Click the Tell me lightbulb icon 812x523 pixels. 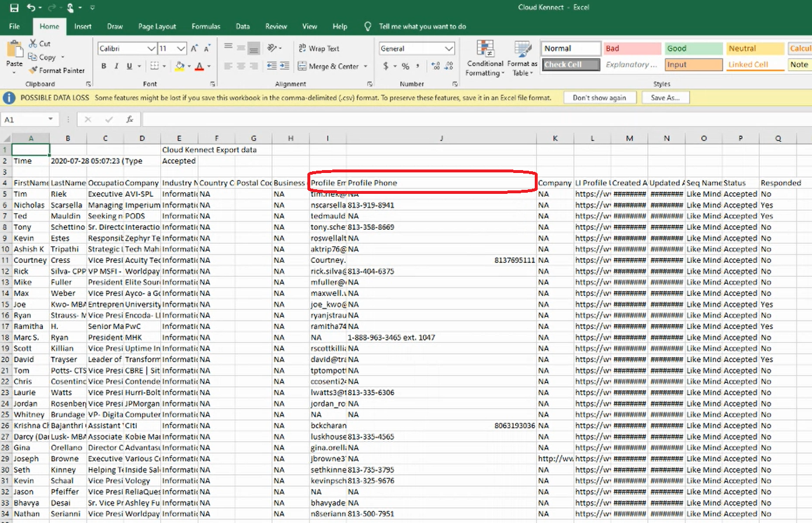(368, 26)
